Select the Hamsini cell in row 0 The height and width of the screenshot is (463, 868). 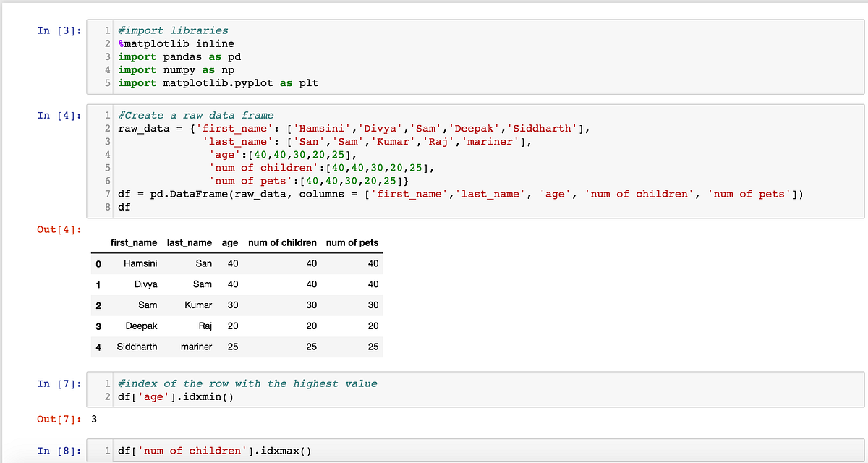pos(140,263)
